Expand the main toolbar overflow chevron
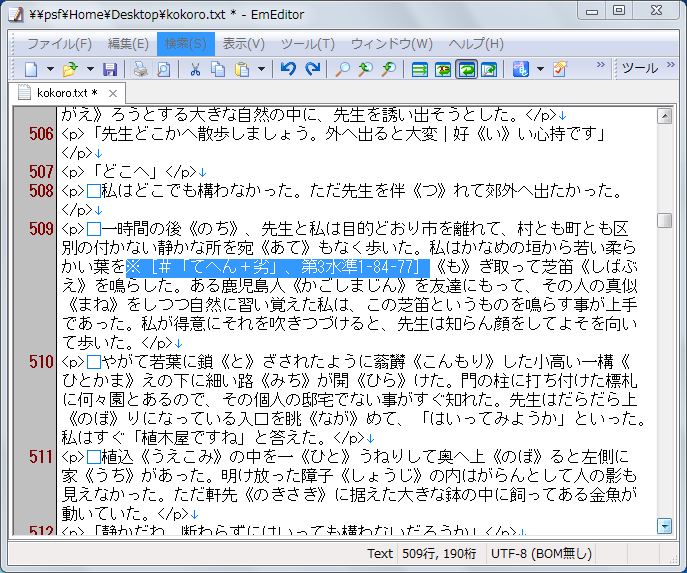 point(601,65)
